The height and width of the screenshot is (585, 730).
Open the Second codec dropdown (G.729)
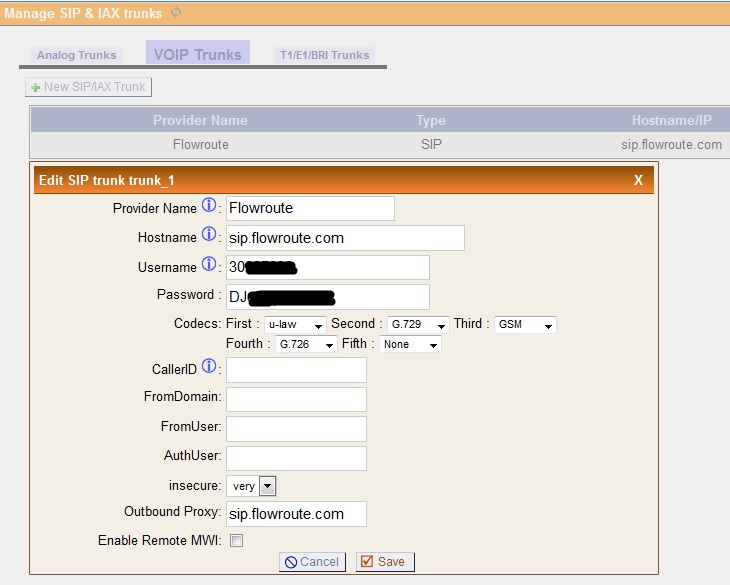click(418, 324)
